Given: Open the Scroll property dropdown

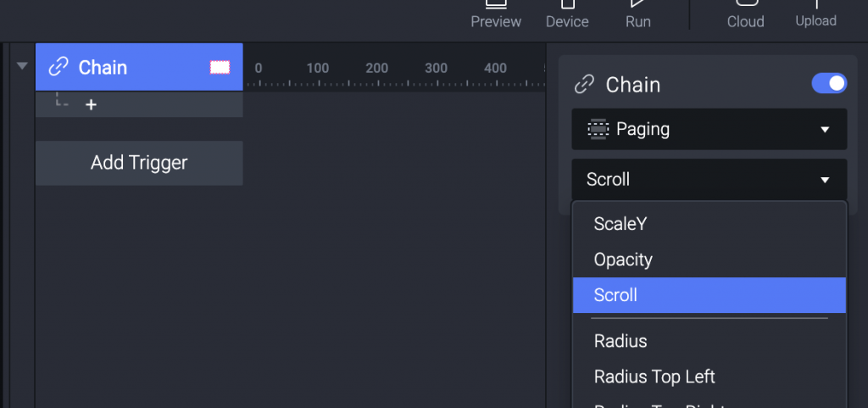Looking at the screenshot, I should 709,179.
